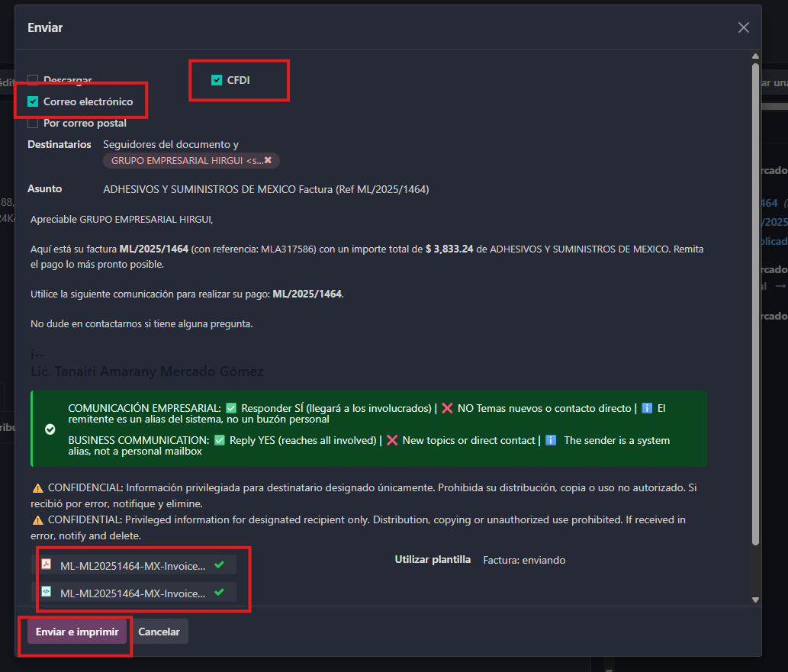Click the circular check icon in green banner
The image size is (788, 672).
click(x=50, y=429)
